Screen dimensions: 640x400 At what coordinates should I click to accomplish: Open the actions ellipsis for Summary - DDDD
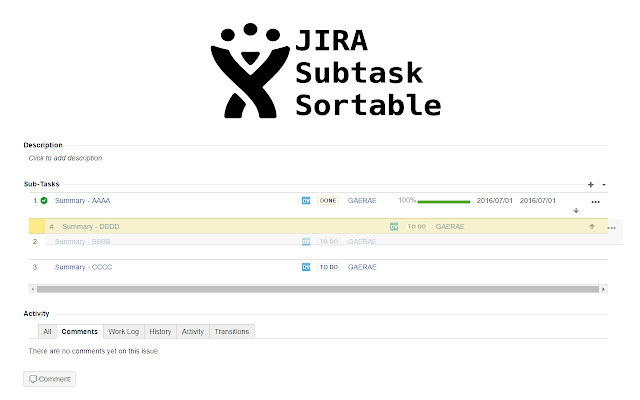pyautogui.click(x=611, y=228)
